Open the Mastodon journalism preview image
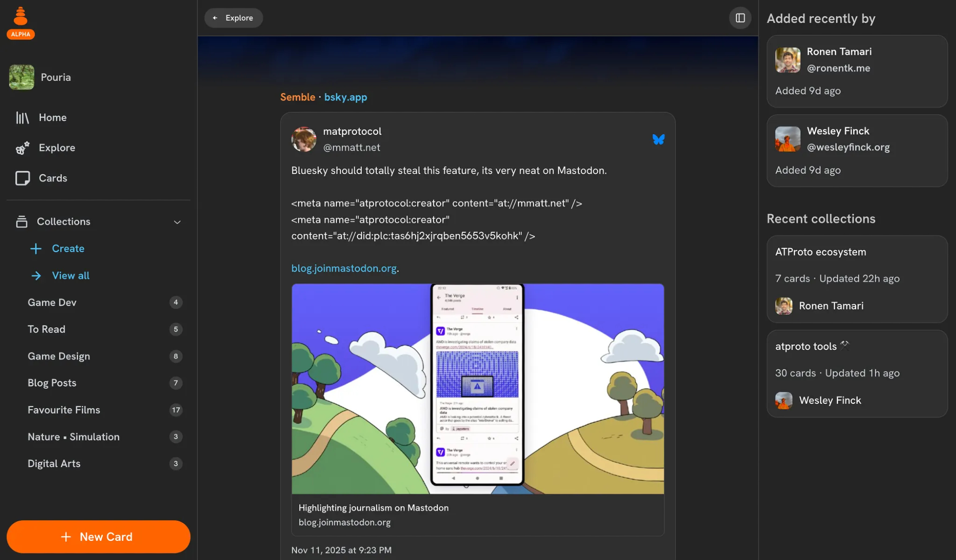 point(478,388)
